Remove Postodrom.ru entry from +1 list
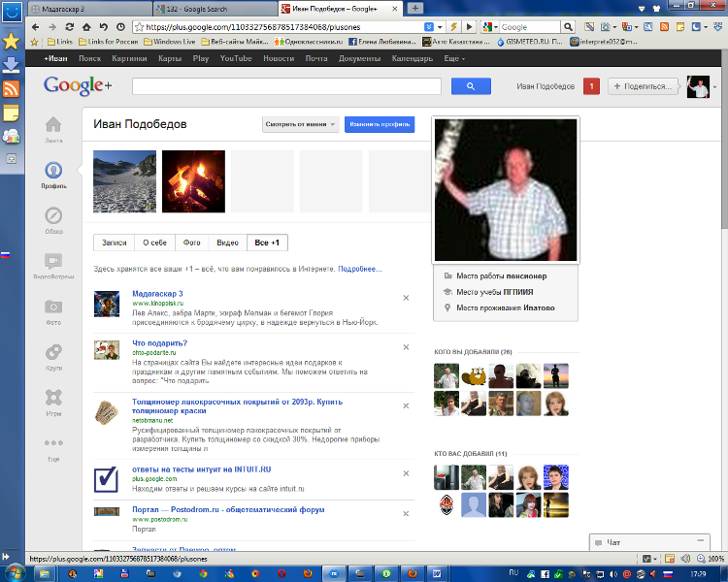 point(406,514)
